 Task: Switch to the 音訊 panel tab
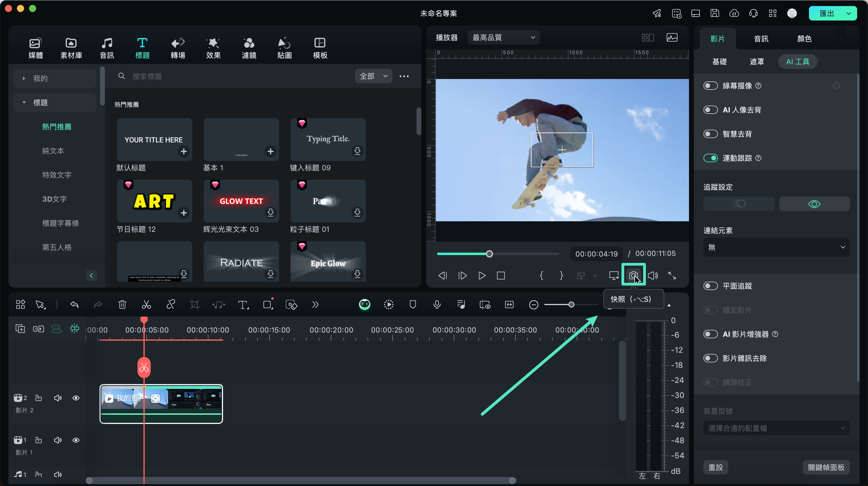(x=761, y=38)
